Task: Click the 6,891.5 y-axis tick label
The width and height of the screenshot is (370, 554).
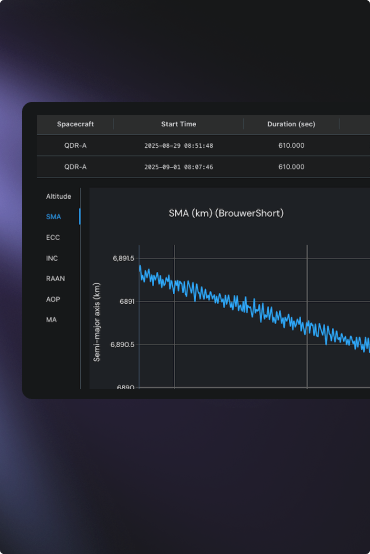Action: pyautogui.click(x=123, y=259)
